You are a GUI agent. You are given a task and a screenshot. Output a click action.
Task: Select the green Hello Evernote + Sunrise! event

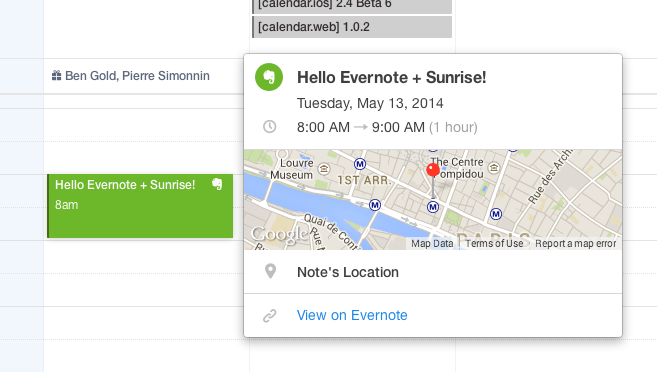coord(140,206)
